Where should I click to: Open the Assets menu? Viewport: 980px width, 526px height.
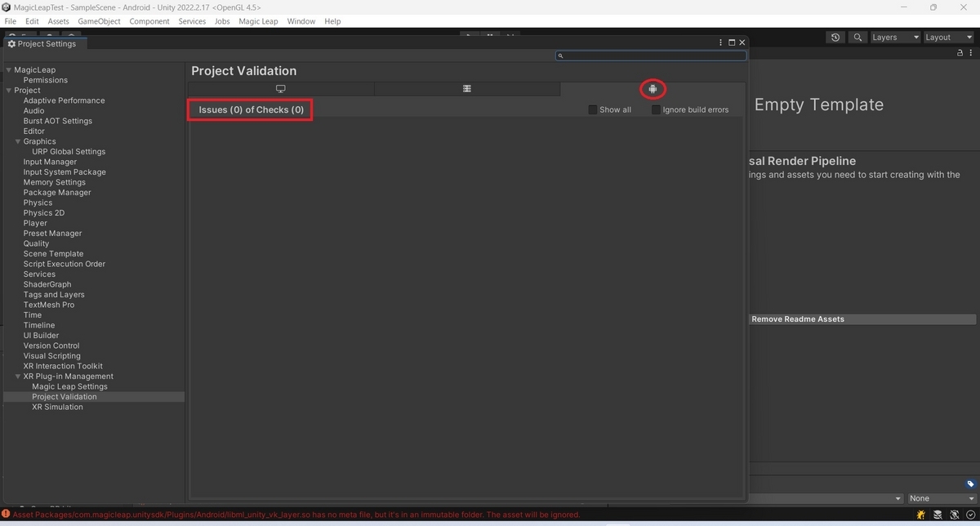click(59, 21)
